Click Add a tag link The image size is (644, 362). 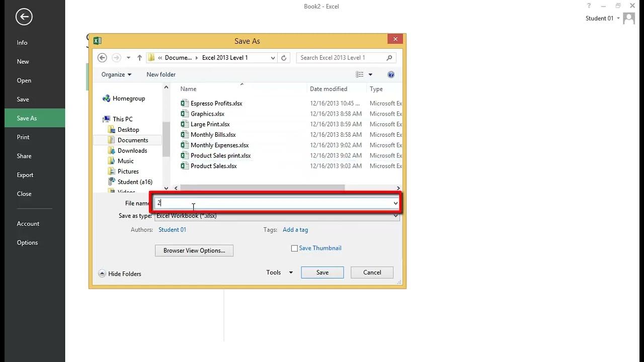pos(295,230)
